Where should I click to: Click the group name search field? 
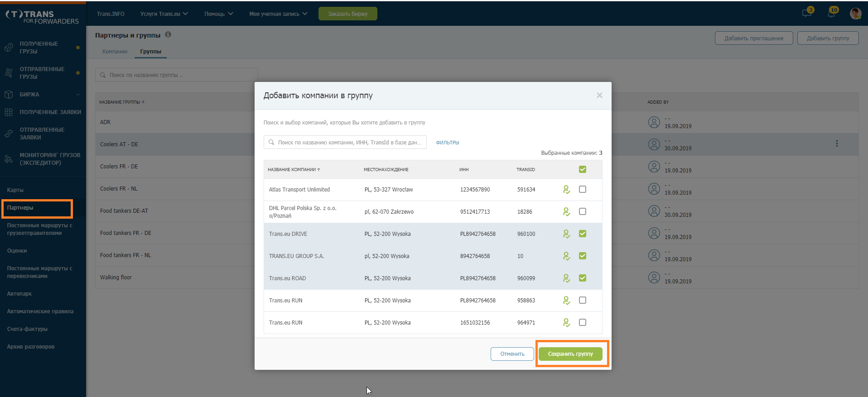pyautogui.click(x=177, y=75)
